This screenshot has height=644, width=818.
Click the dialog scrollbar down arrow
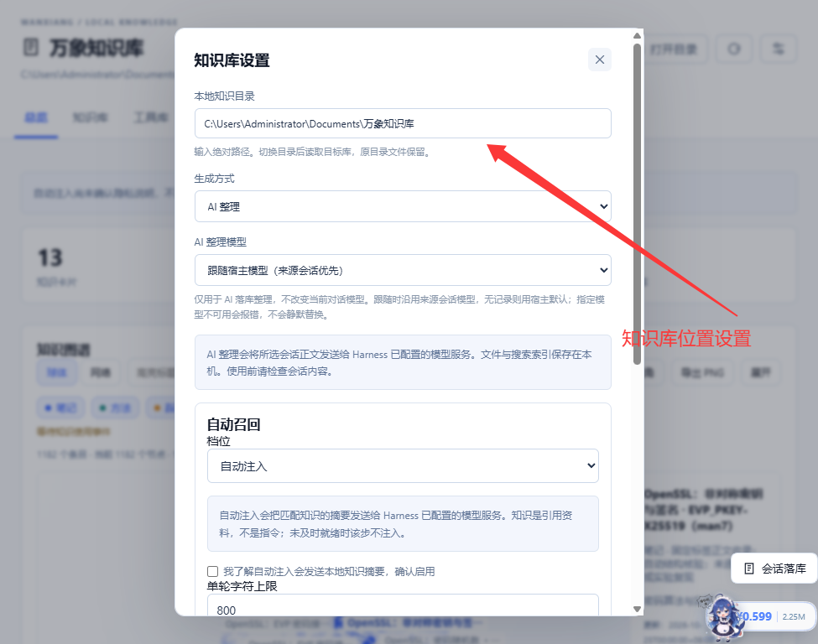point(637,609)
